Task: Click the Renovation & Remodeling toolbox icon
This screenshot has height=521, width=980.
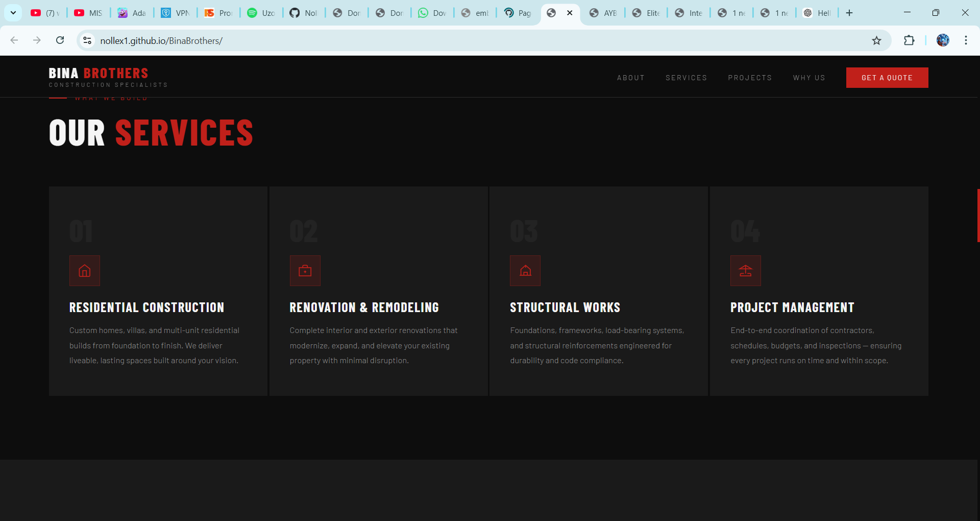Action: point(305,271)
